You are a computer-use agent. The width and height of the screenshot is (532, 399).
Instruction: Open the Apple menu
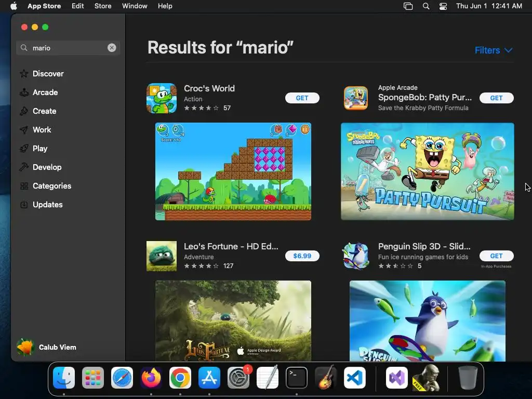tap(14, 6)
